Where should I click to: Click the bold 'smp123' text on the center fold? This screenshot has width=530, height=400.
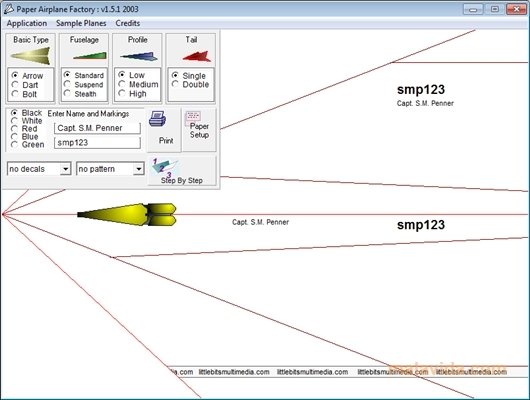(x=421, y=225)
